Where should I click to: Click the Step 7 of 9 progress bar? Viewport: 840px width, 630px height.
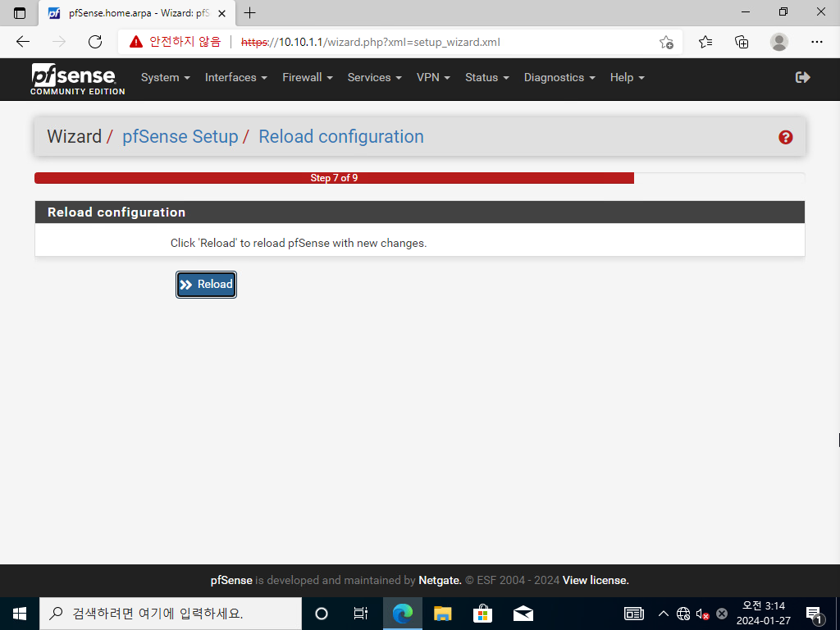coord(335,178)
